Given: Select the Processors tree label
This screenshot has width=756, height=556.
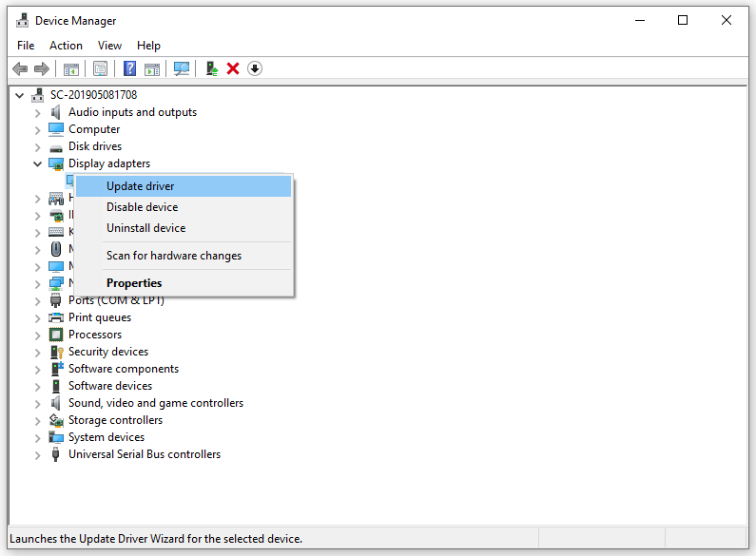Looking at the screenshot, I should coord(95,335).
